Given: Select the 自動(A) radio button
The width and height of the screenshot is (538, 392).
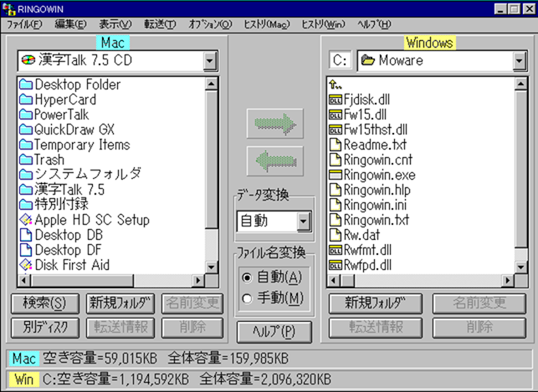Looking at the screenshot, I should pyautogui.click(x=246, y=277).
